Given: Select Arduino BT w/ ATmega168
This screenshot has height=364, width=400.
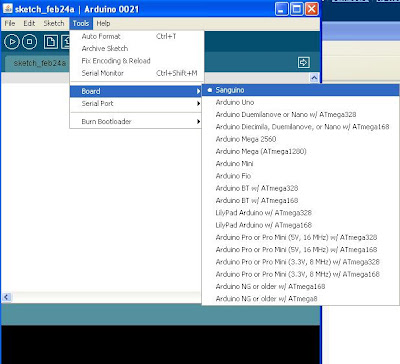Looking at the screenshot, I should point(301,201).
